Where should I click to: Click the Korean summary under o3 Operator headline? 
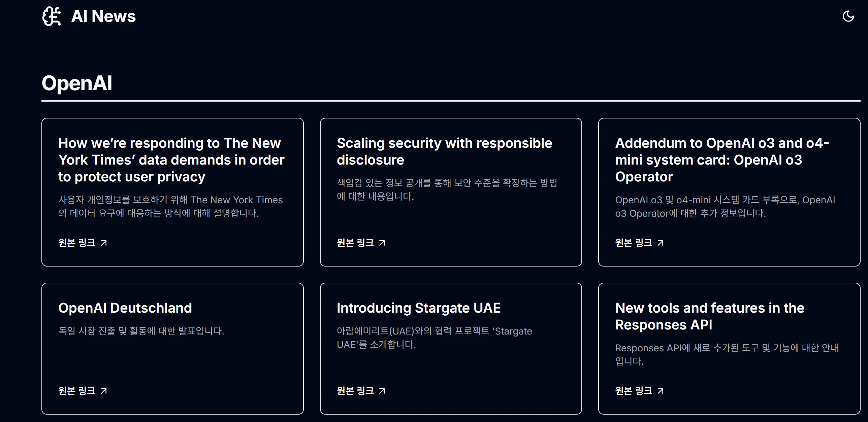[x=725, y=206]
